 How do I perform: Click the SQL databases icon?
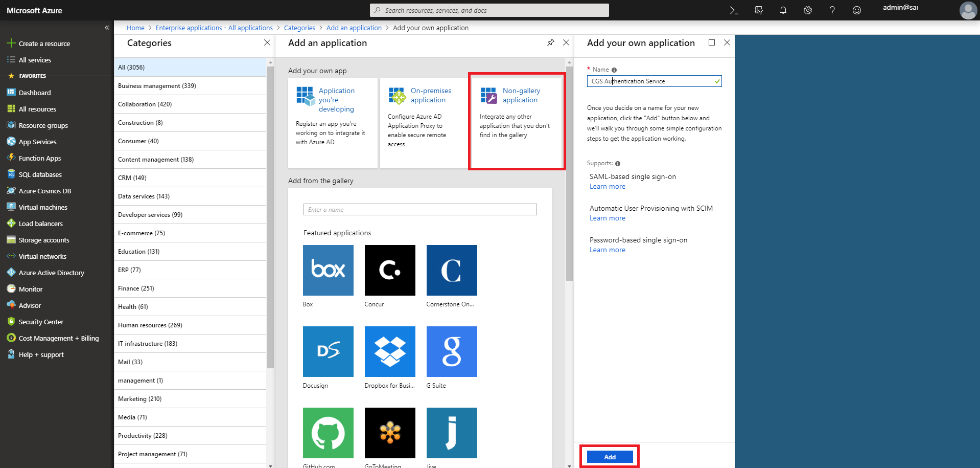11,174
